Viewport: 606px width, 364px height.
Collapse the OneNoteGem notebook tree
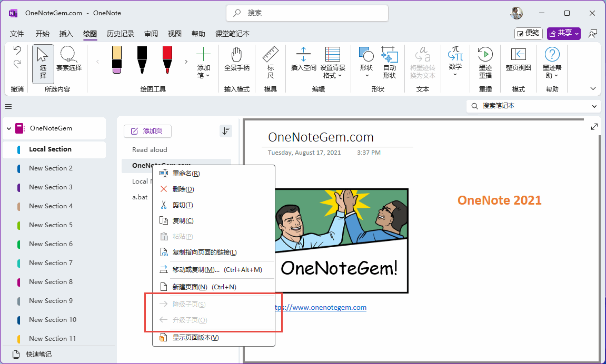[x=9, y=128]
